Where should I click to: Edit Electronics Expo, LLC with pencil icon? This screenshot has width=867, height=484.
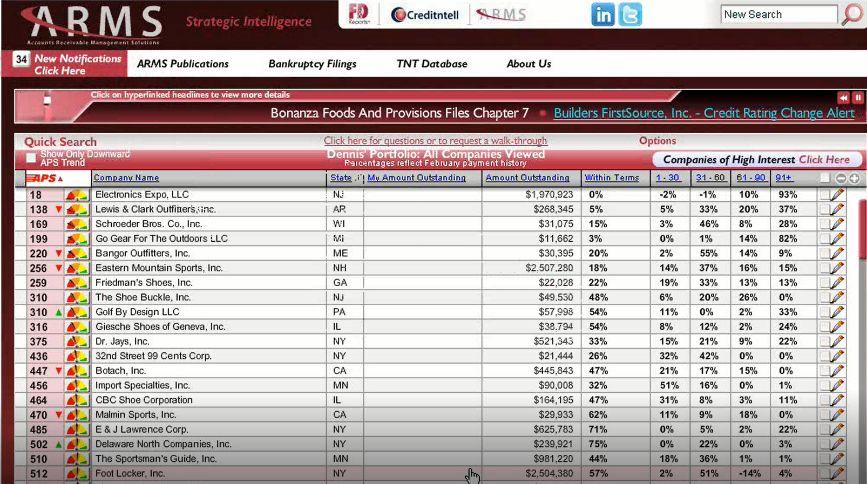point(838,194)
